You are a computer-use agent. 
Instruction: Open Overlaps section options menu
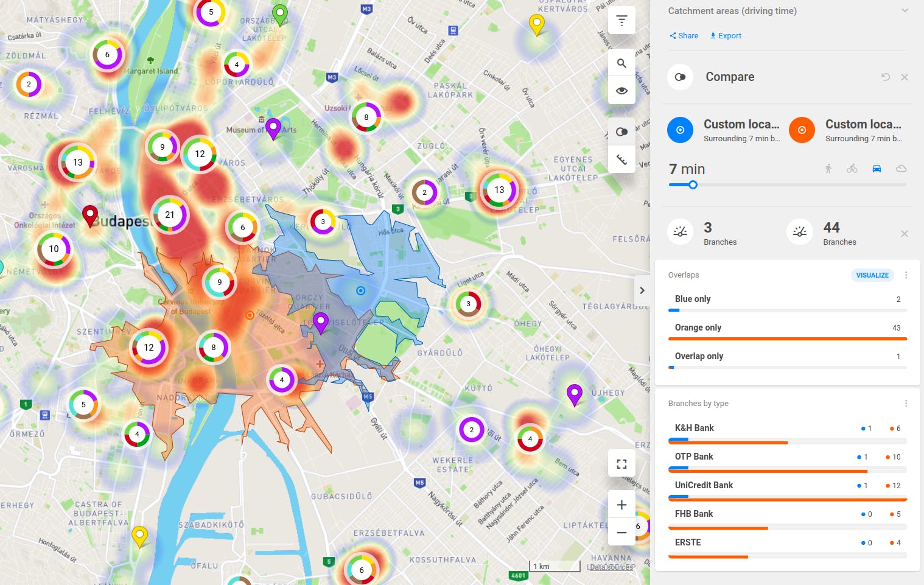pos(906,275)
